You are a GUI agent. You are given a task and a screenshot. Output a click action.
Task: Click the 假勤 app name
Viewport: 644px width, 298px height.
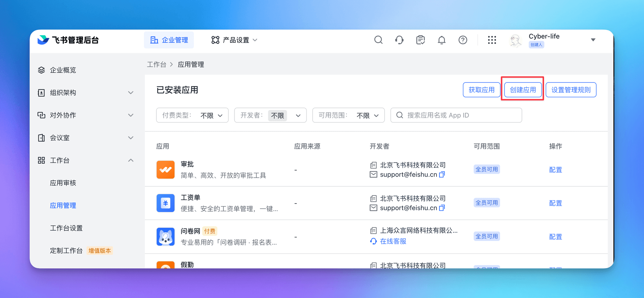(187, 264)
